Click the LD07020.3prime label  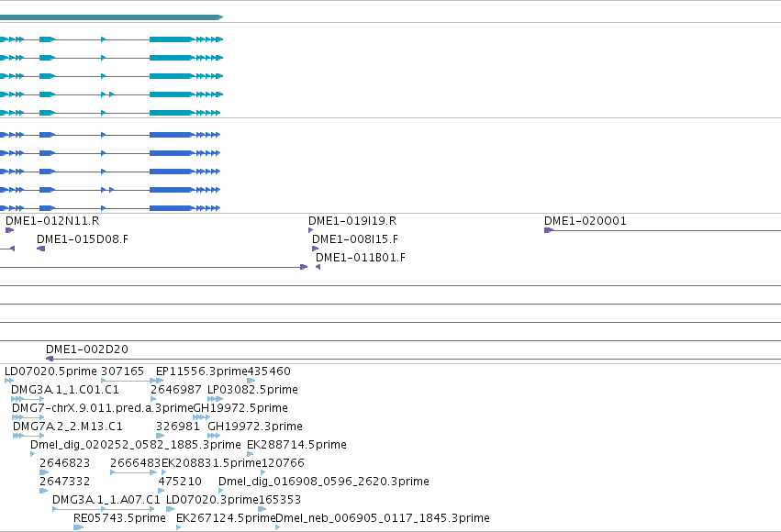point(212,500)
